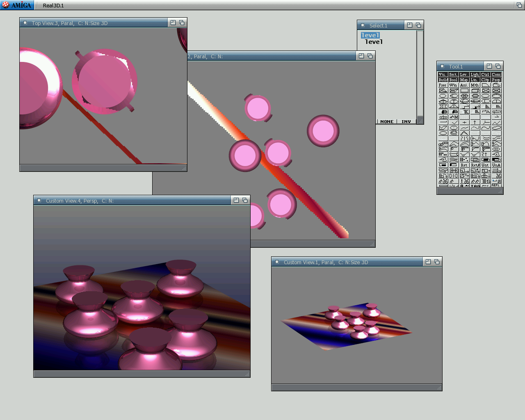
Task: Toggle the Mth tool group
Action: 475,85
